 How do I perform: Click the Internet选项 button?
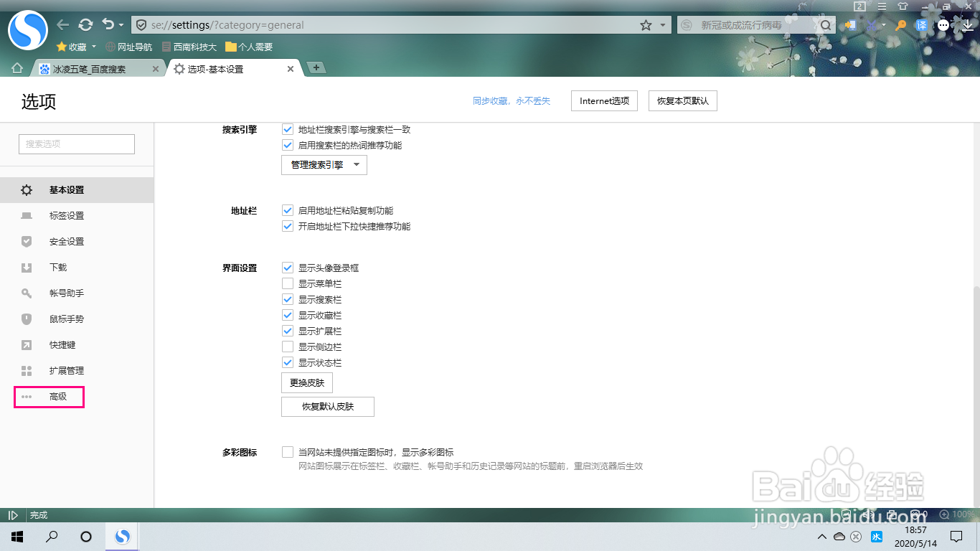[x=603, y=100]
